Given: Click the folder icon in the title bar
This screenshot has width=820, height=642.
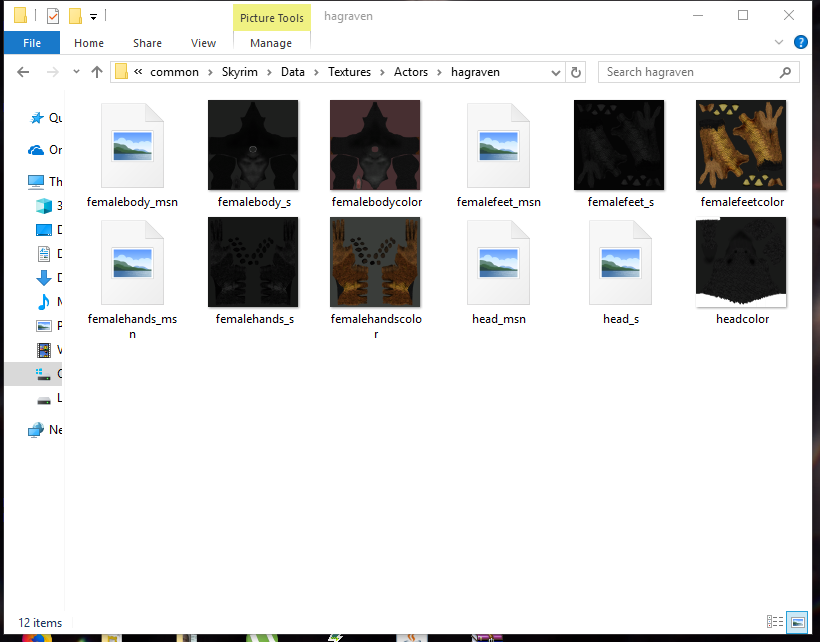Looking at the screenshot, I should [x=20, y=16].
